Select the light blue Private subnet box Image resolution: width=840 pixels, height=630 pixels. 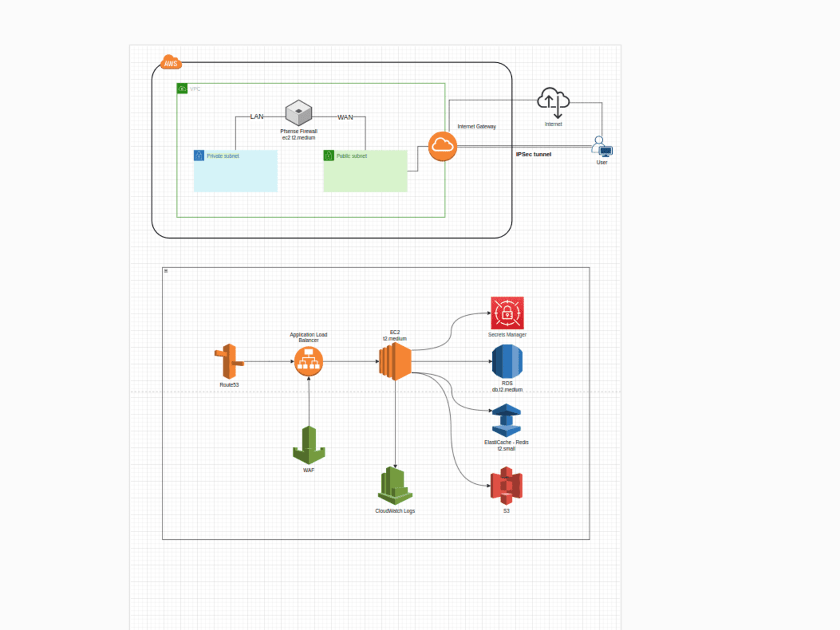tap(235, 171)
